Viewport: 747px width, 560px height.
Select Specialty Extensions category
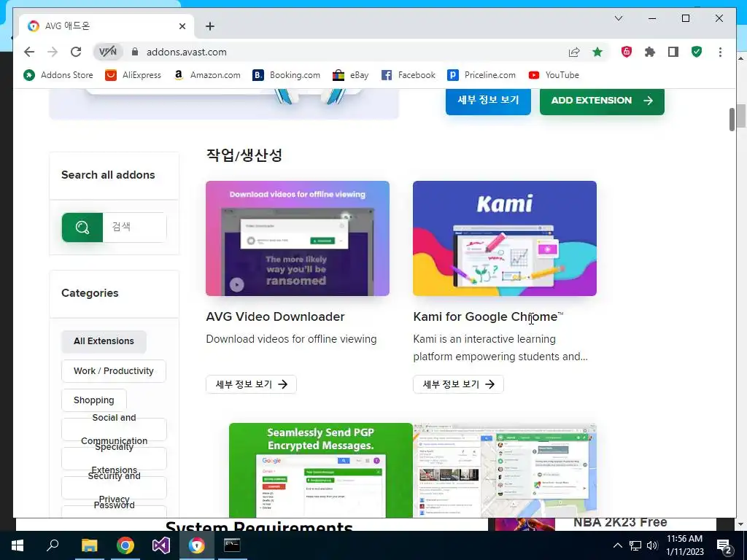click(114, 458)
